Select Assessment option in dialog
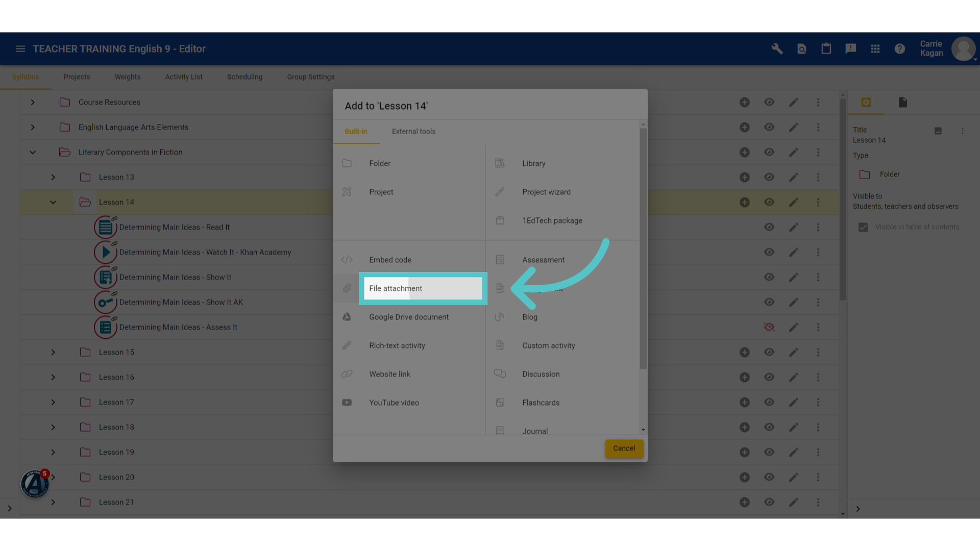The height and width of the screenshot is (551, 980). coord(562,260)
